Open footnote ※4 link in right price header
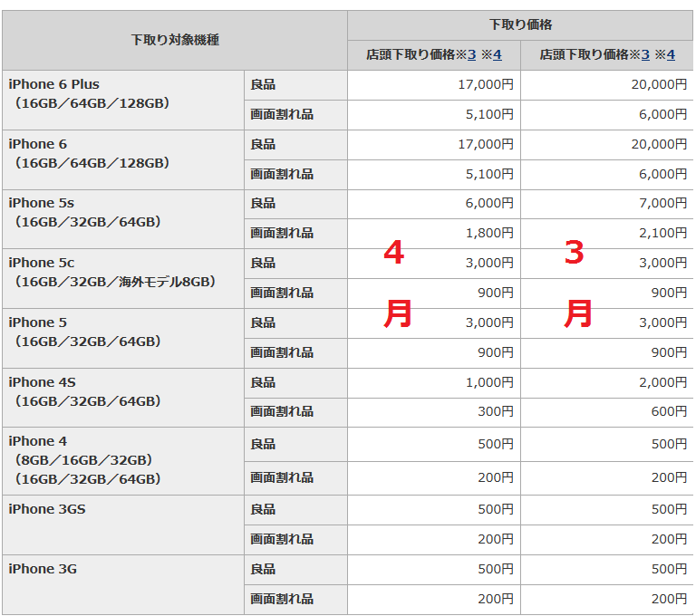Viewport: 696px width, 616px height. point(672,55)
